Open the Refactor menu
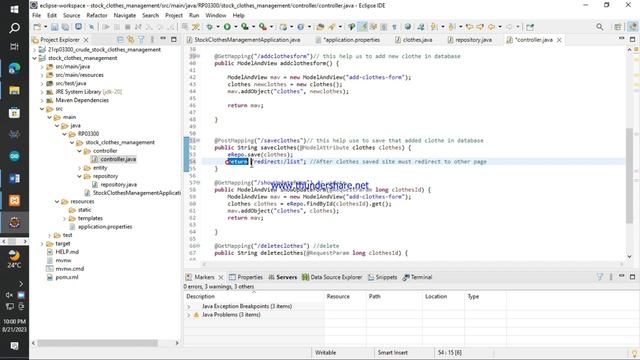Screen dimensions: 640x360 coord(97,16)
